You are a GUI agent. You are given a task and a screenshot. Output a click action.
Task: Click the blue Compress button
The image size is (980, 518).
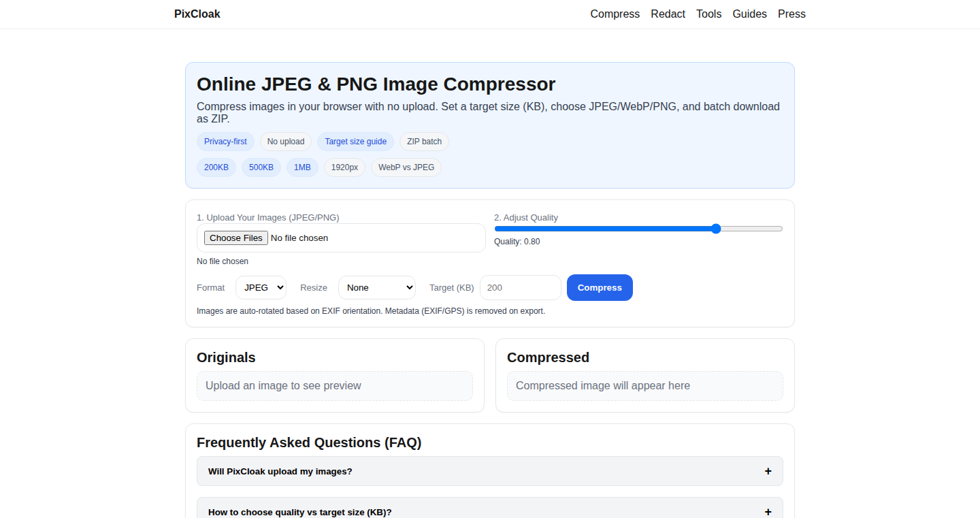tap(600, 287)
